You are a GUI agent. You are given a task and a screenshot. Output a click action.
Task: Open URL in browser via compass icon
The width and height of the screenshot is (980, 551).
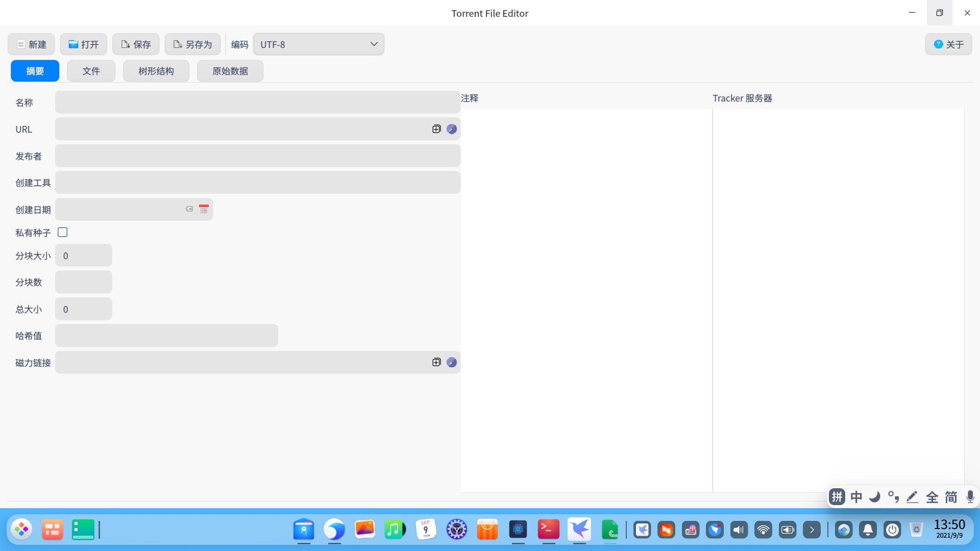click(452, 129)
